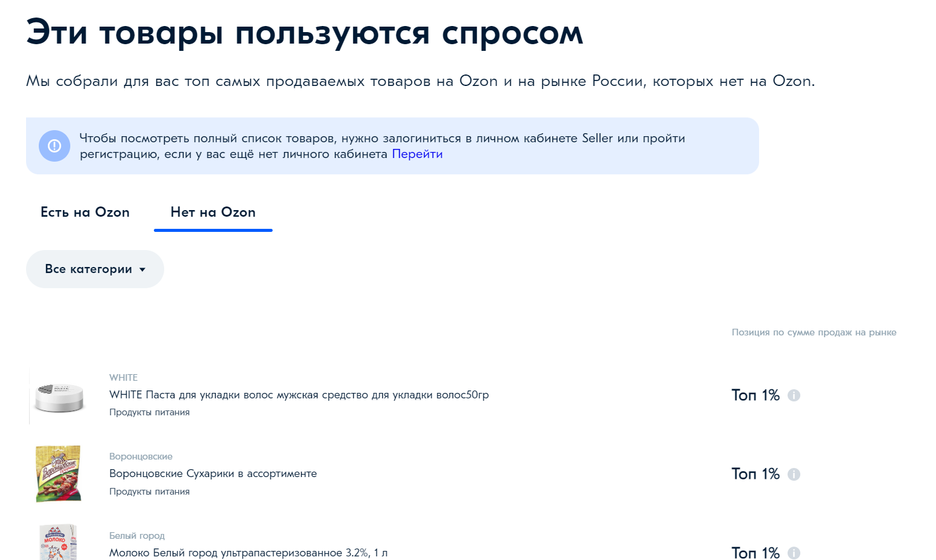Image resolution: width=936 pixels, height=560 pixels.
Task: Click the Воронцовские brand label
Action: (x=141, y=456)
